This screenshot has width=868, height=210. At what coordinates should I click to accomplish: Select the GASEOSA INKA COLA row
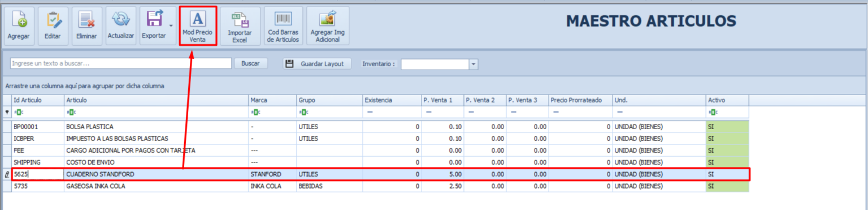[376, 186]
